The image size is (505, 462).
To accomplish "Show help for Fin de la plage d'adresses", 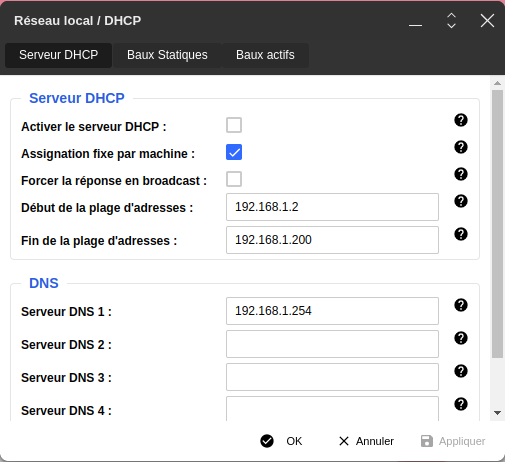I will click(461, 234).
